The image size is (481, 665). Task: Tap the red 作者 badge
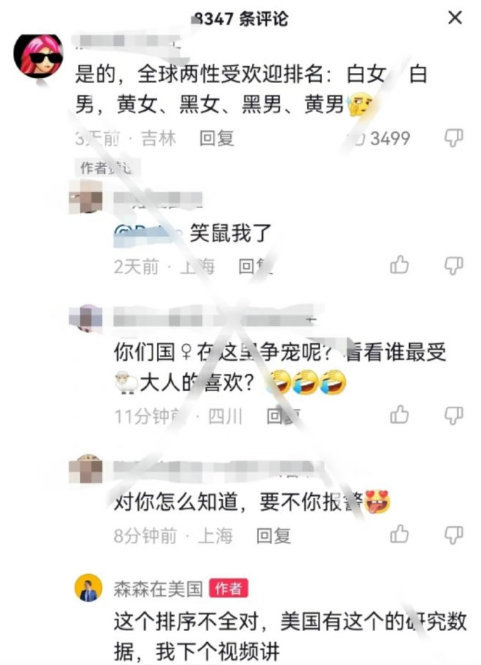pos(229,589)
